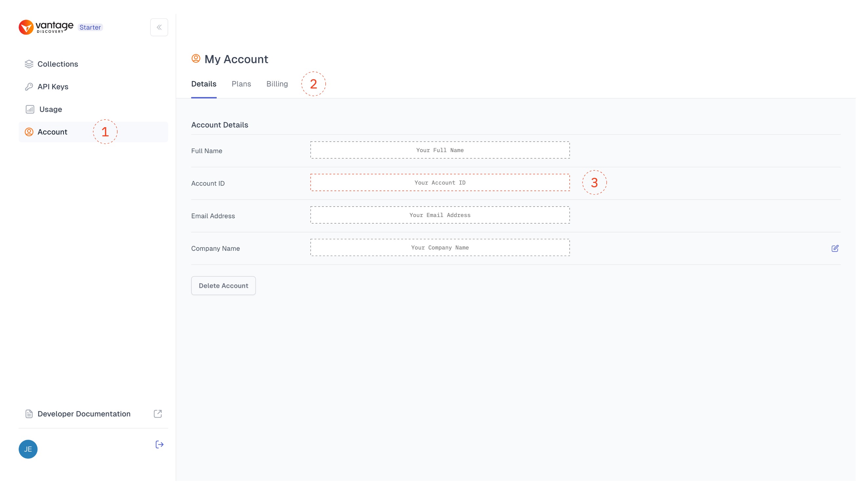Screen dimensions: 868x495
Task: Click the Collections icon in sidebar
Action: 29,64
